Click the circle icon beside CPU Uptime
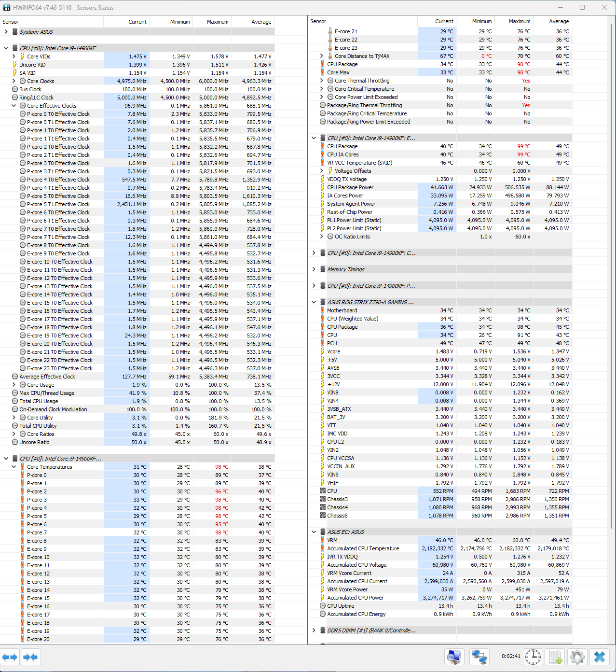The image size is (616, 672). pyautogui.click(x=322, y=606)
